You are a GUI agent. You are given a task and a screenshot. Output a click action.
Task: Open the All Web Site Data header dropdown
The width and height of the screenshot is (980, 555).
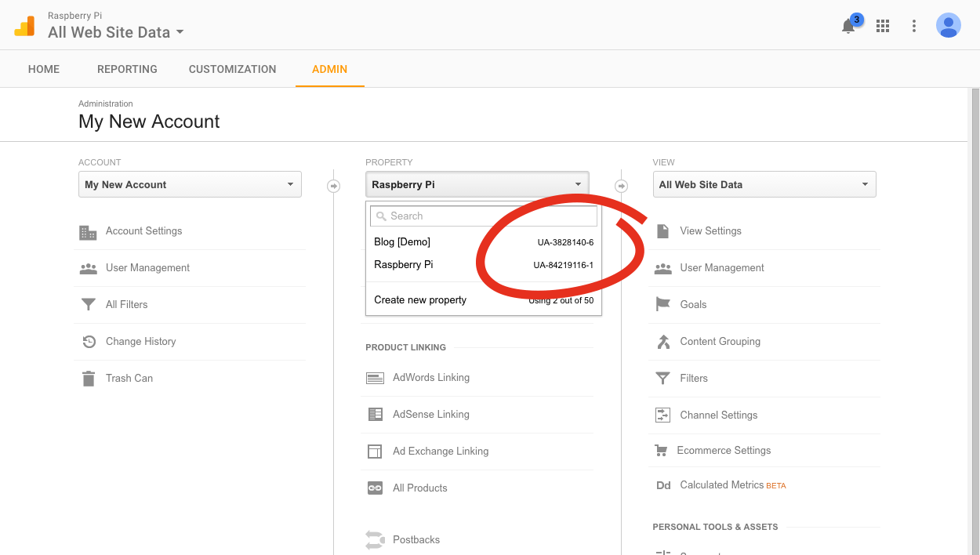tap(115, 32)
